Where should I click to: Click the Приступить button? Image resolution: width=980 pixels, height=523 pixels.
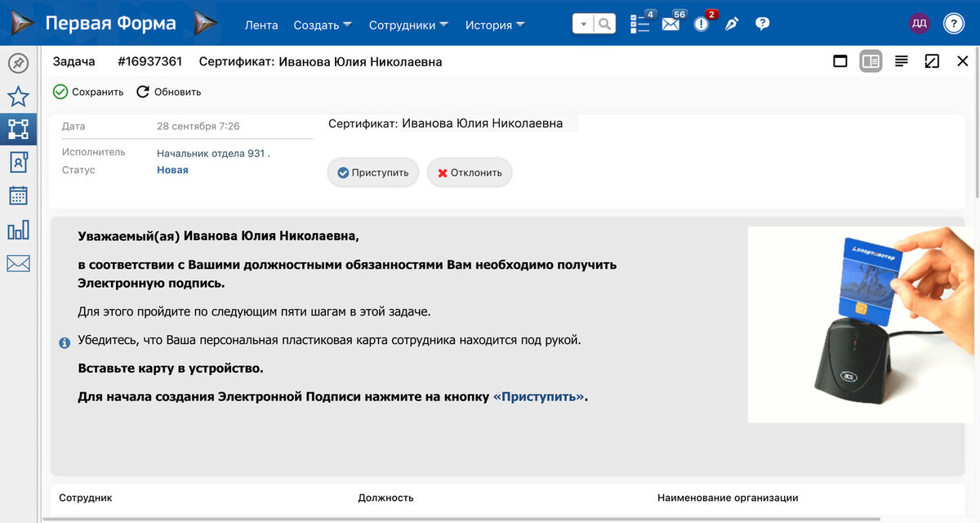tap(372, 172)
